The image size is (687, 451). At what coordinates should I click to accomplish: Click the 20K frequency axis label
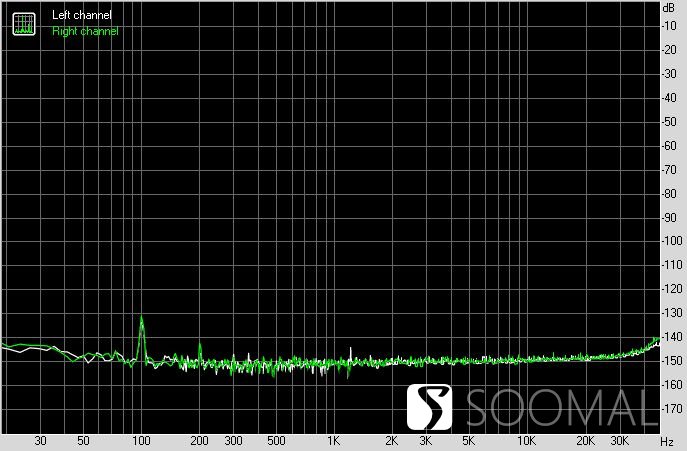point(585,440)
